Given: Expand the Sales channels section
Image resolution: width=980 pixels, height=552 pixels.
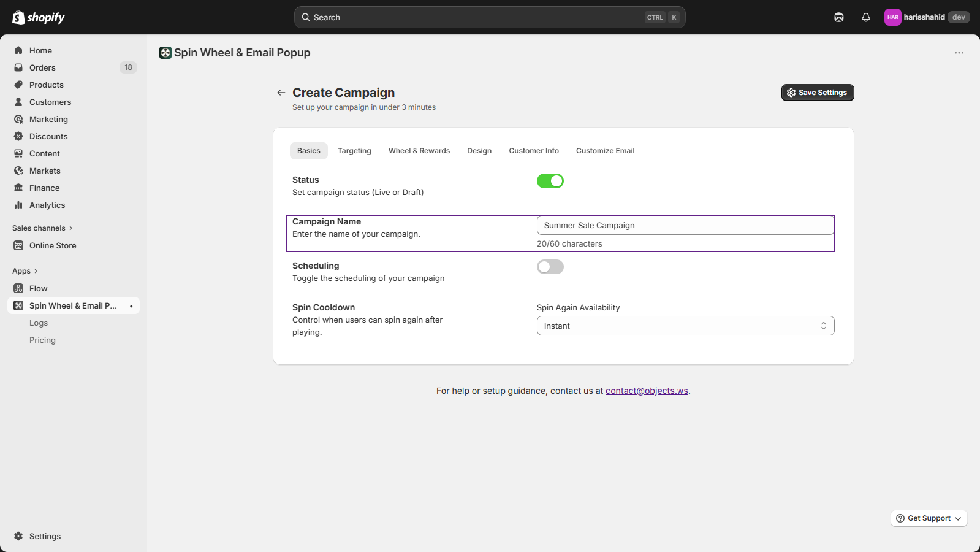Looking at the screenshot, I should click(42, 228).
